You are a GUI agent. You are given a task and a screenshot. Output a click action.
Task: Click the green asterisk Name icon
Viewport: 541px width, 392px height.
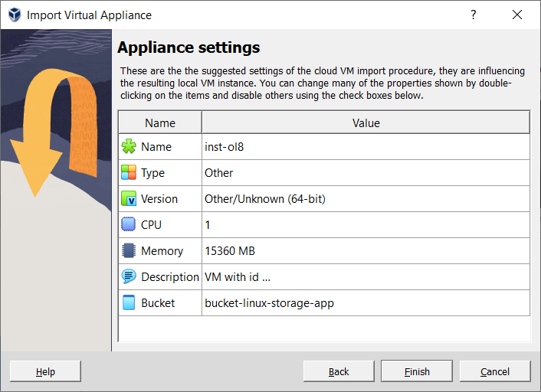pos(129,146)
